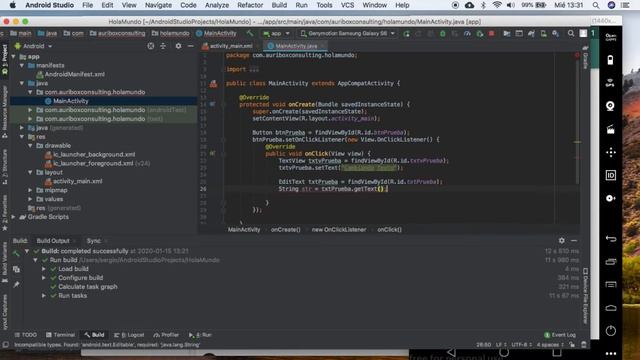
Task: Open Genymotion GPS widget
Action: 610,83
